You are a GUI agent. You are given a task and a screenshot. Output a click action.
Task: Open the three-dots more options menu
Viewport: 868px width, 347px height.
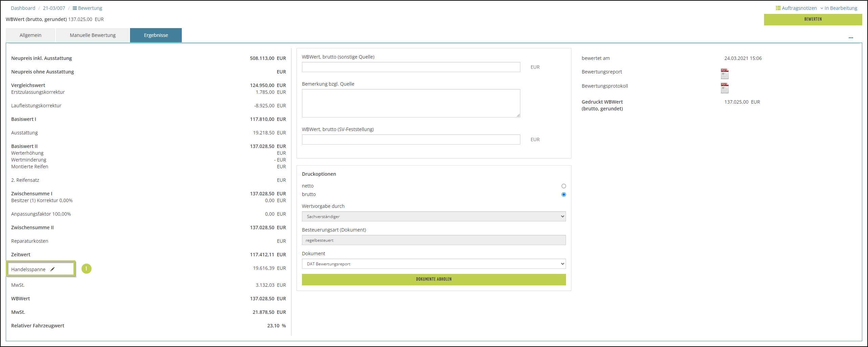(x=850, y=38)
